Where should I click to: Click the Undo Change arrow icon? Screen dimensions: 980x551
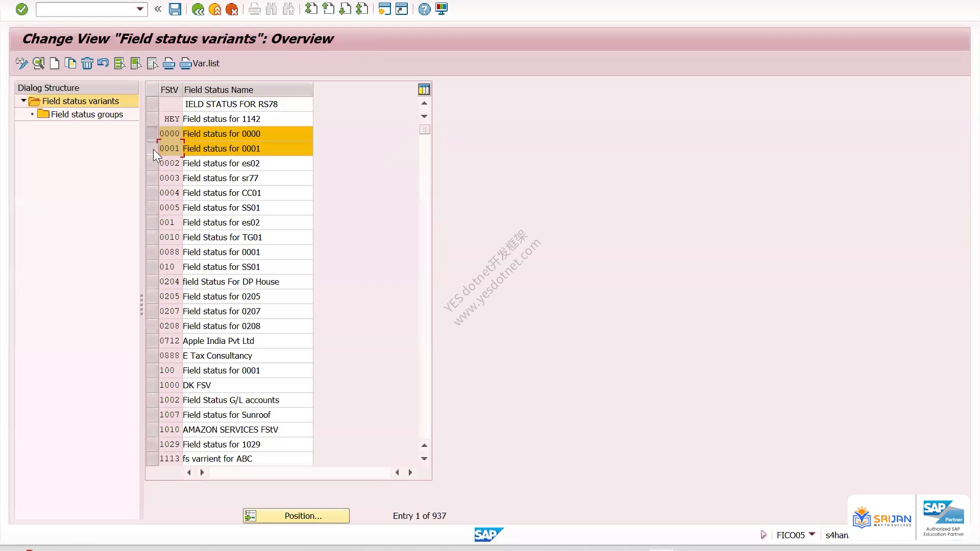coord(103,63)
